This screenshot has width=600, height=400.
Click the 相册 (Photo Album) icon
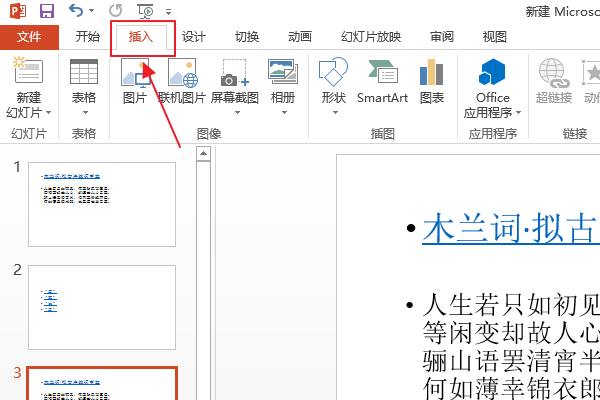tap(283, 72)
